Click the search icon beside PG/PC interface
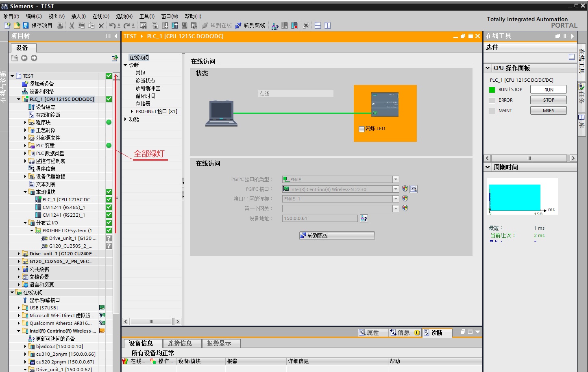 414,189
